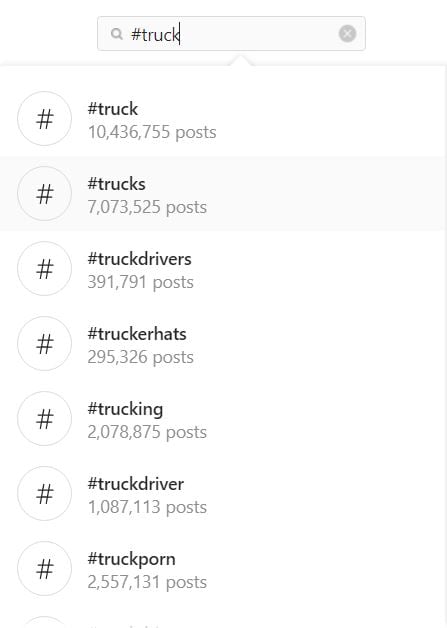Focus the search field containing #truck
This screenshot has height=628, width=447.
tap(231, 34)
